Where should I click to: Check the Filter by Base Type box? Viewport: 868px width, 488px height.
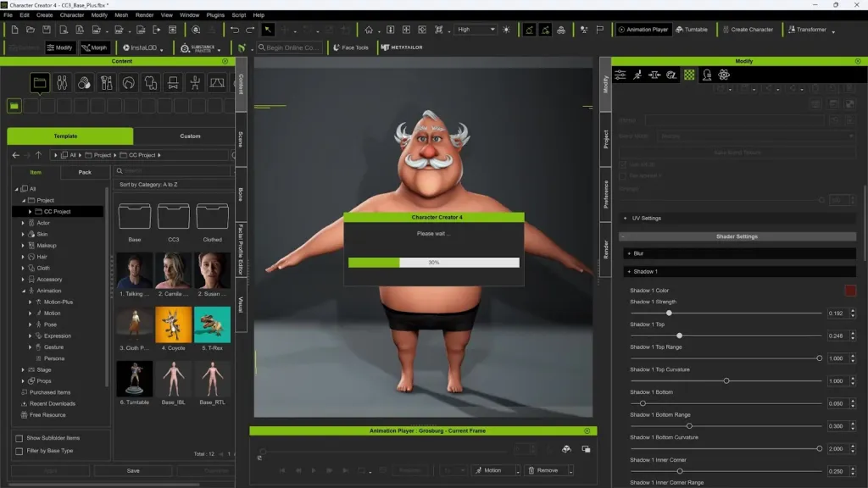[19, 451]
